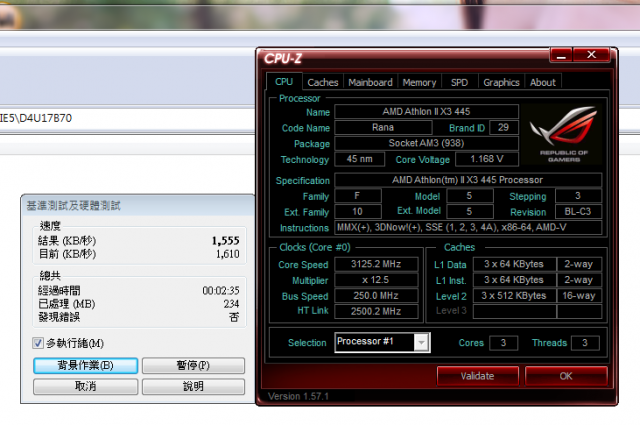Click the elapsed time 00:02:35
This screenshot has width=640, height=425.
221,291
